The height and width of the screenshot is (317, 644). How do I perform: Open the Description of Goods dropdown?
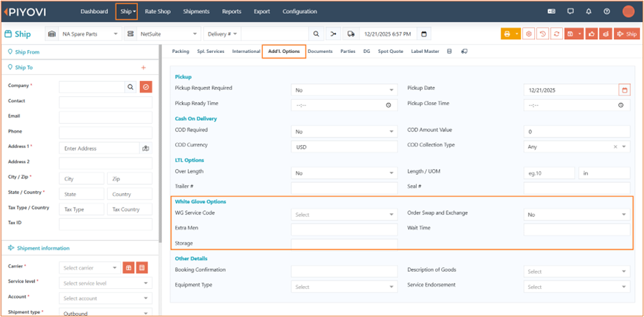(577, 272)
